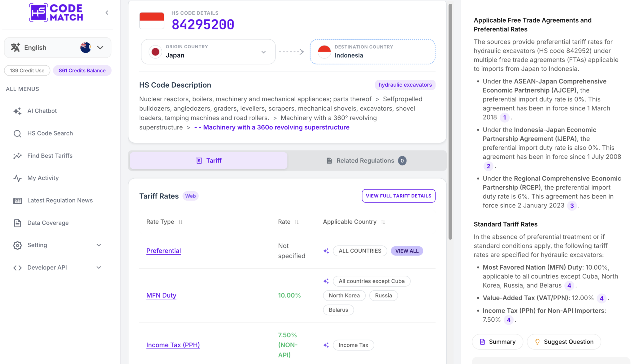Image resolution: width=634 pixels, height=364 pixels.
Task: Click the Find Best Tariffs chart icon
Action: pyautogui.click(x=17, y=156)
